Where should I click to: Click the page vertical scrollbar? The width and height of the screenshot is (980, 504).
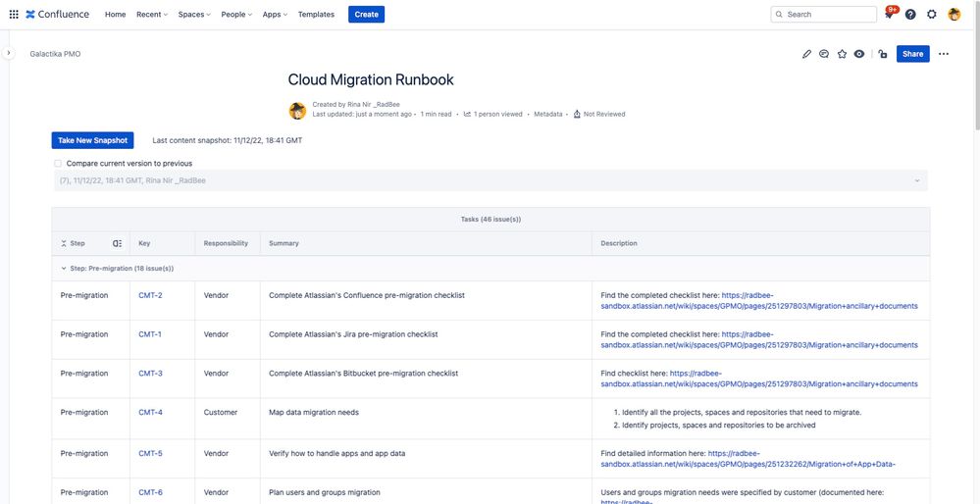[x=975, y=65]
